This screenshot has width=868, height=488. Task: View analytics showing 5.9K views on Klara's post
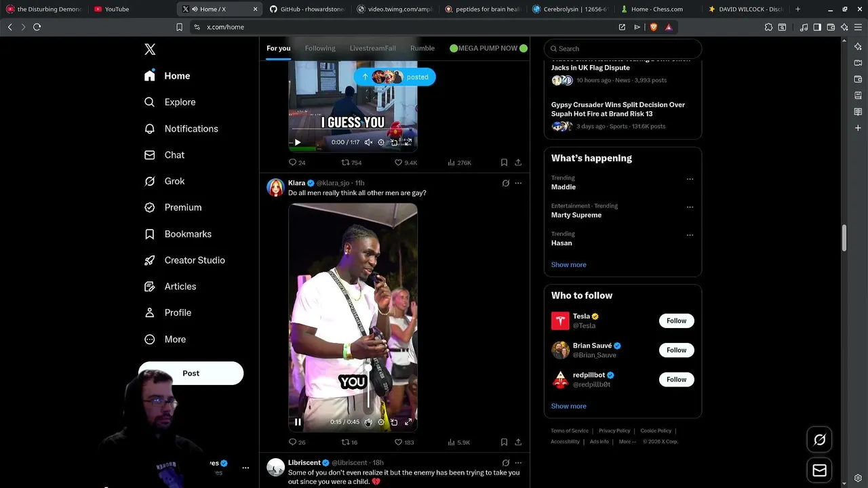tap(459, 442)
